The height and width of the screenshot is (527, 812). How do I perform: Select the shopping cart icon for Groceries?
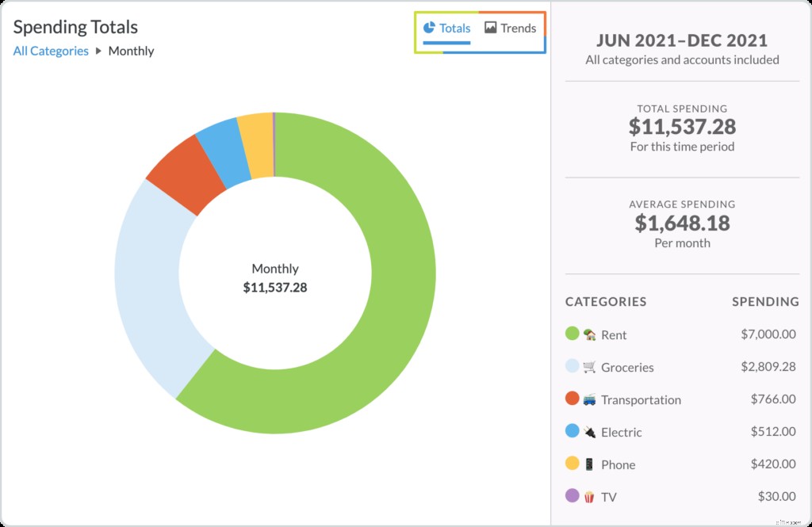pyautogui.click(x=592, y=366)
